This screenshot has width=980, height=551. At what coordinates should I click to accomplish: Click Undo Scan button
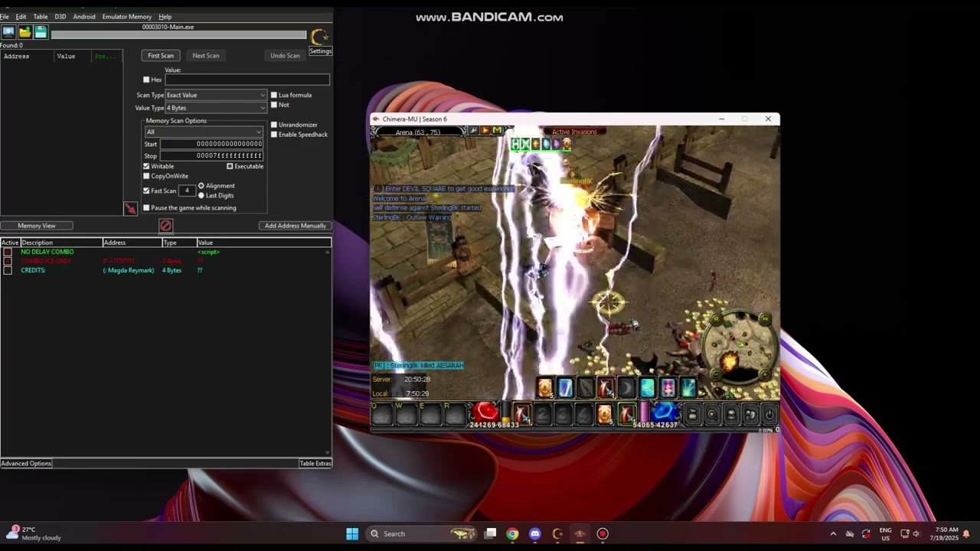(285, 55)
